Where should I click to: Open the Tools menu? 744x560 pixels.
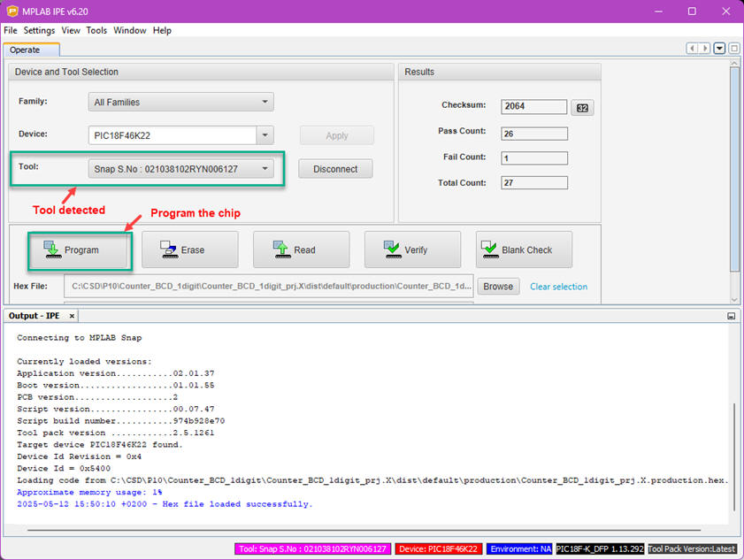(96, 30)
